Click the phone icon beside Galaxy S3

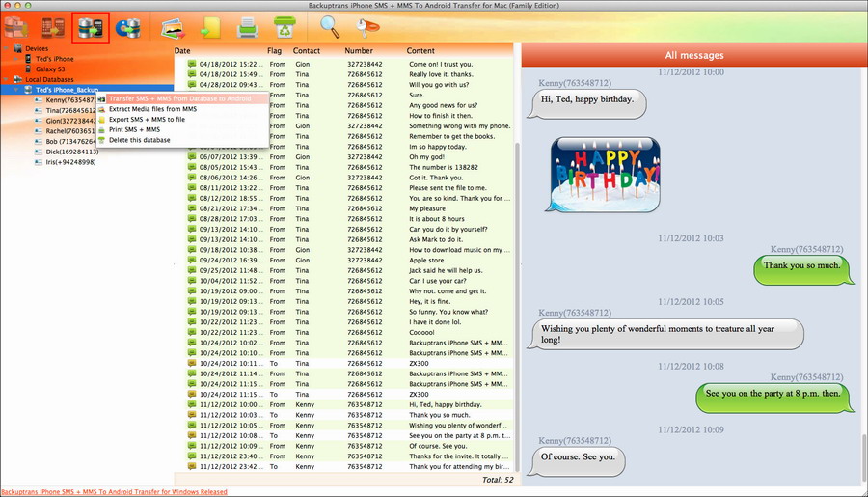coord(28,69)
